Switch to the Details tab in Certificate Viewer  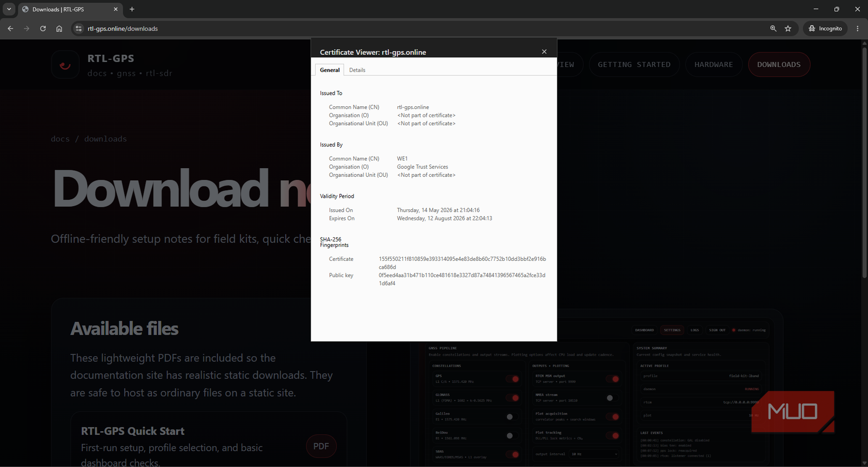357,70
